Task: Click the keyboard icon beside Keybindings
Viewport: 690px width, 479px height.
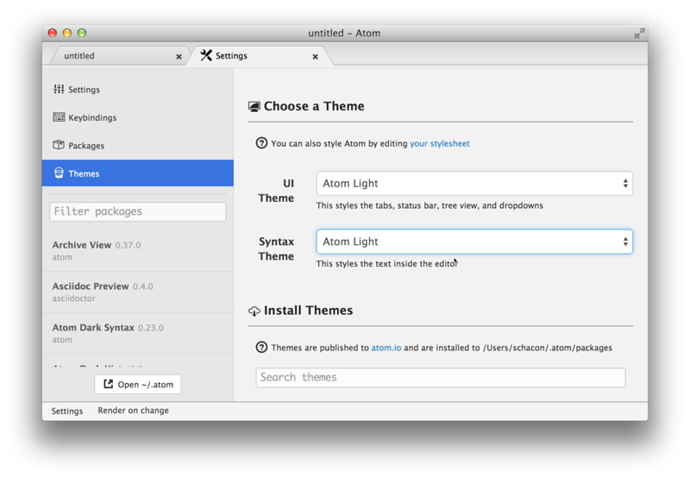Action: click(x=59, y=118)
